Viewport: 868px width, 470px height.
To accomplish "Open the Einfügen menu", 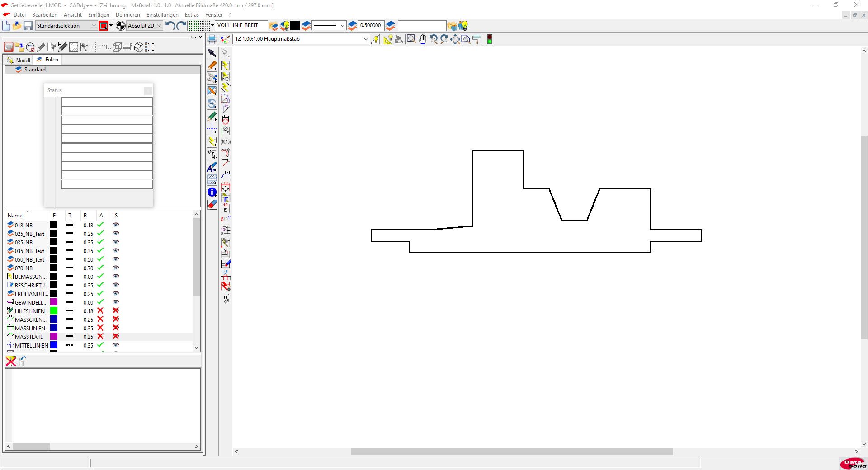I will (x=99, y=15).
